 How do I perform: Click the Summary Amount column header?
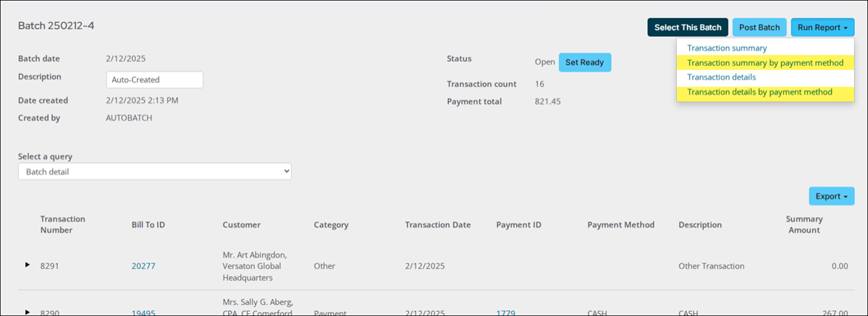pos(804,224)
